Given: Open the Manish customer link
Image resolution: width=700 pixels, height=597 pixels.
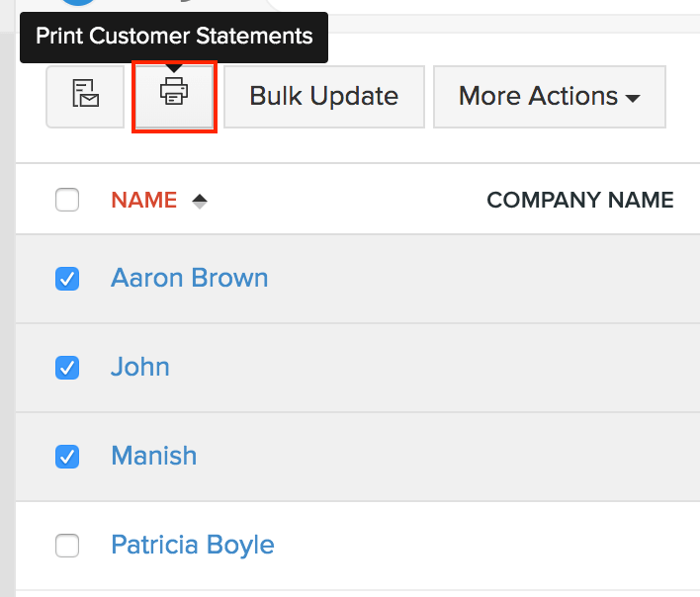Looking at the screenshot, I should pos(154,456).
